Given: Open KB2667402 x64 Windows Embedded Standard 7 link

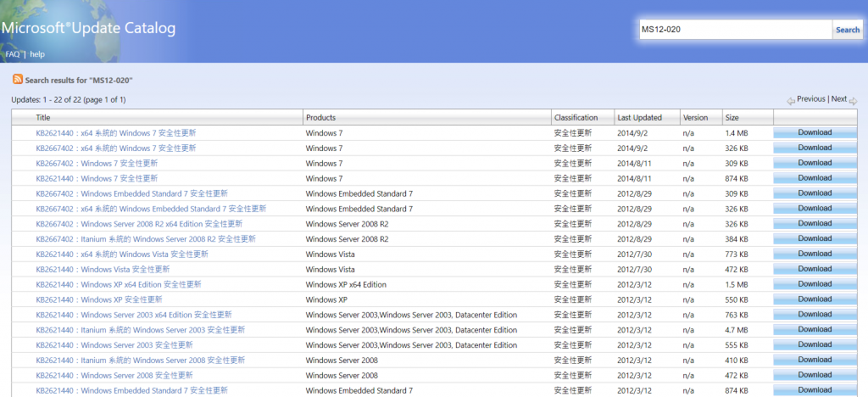Looking at the screenshot, I should [151, 209].
